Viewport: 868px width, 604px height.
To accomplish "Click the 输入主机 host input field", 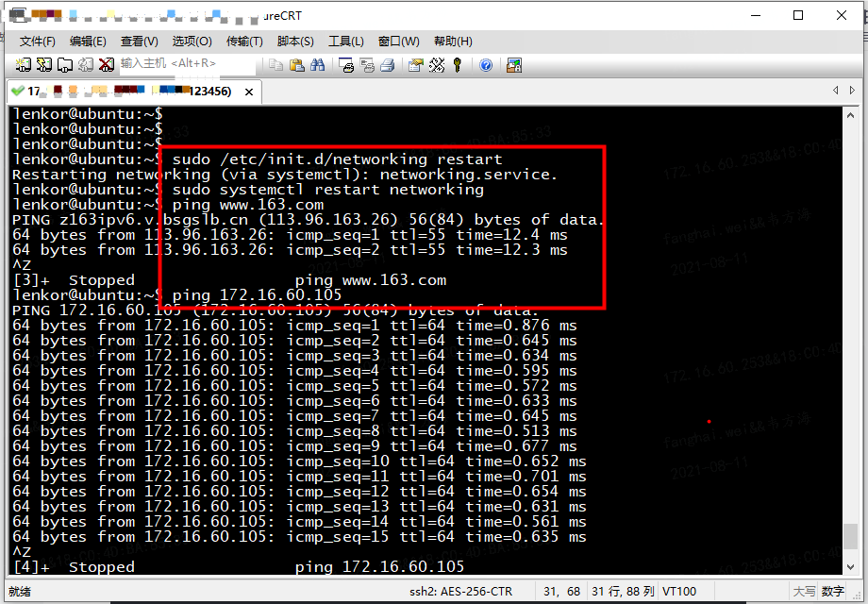I will [x=188, y=64].
